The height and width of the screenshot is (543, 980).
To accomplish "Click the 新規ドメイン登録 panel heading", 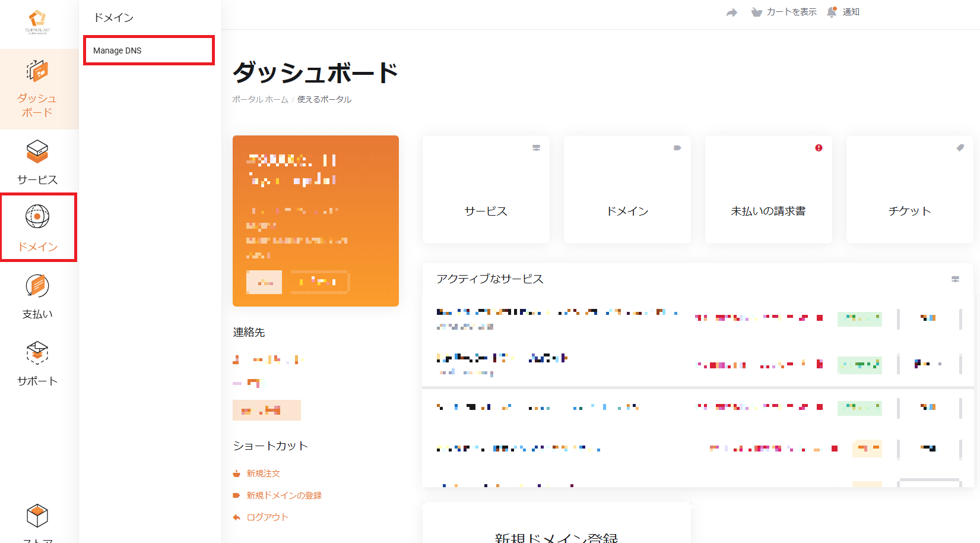I will click(556, 537).
